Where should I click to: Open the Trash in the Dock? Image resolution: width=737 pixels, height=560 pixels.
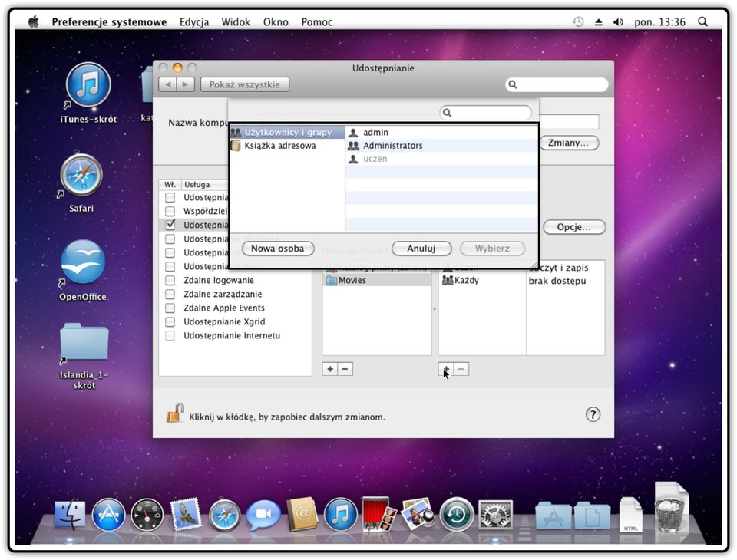[672, 507]
